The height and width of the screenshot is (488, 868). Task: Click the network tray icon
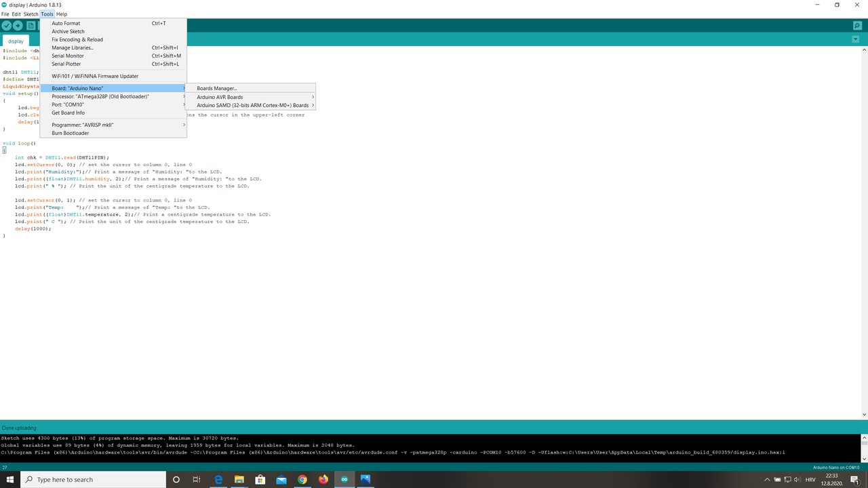point(788,479)
